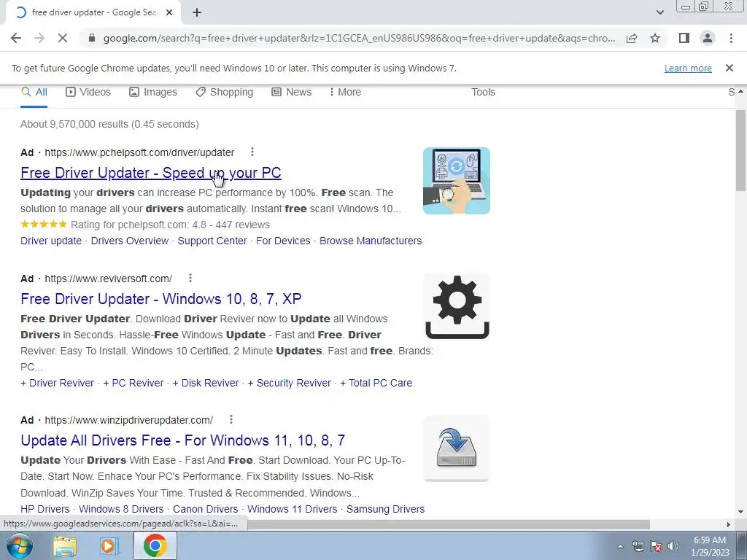Close the free driver updater tab
Screen dimensions: 747x560
pos(169,13)
